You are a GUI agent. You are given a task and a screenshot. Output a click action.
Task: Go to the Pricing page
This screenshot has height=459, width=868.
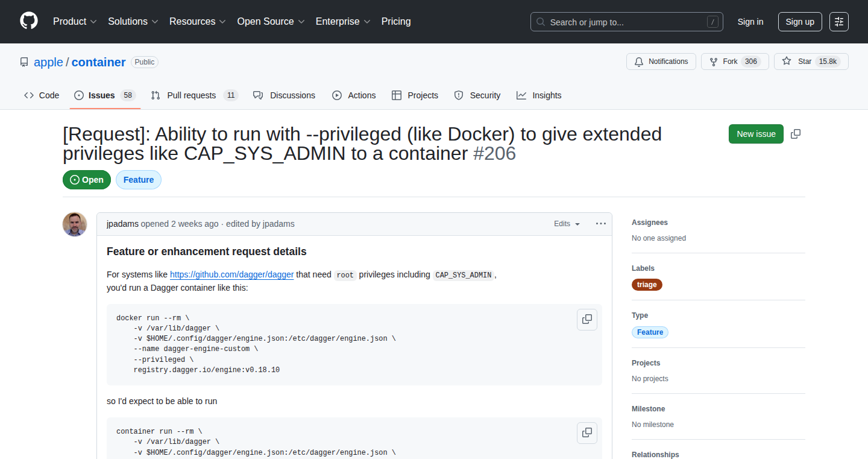pyautogui.click(x=396, y=21)
